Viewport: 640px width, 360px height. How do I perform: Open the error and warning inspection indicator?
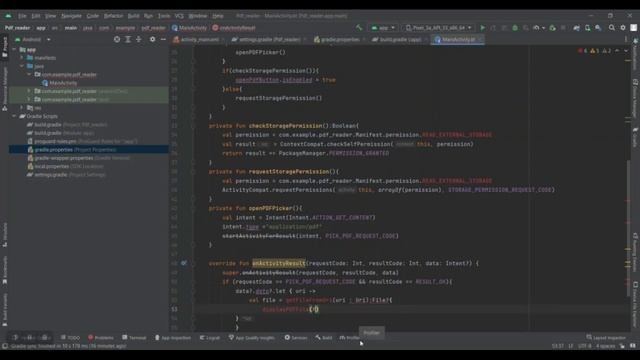[594, 51]
